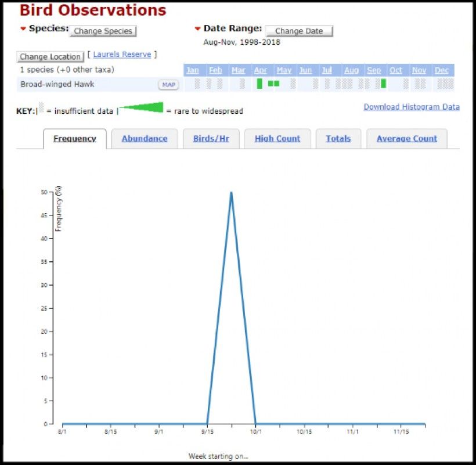The width and height of the screenshot is (476, 465).
Task: Collapse the Date Range red arrow
Action: pos(197,29)
